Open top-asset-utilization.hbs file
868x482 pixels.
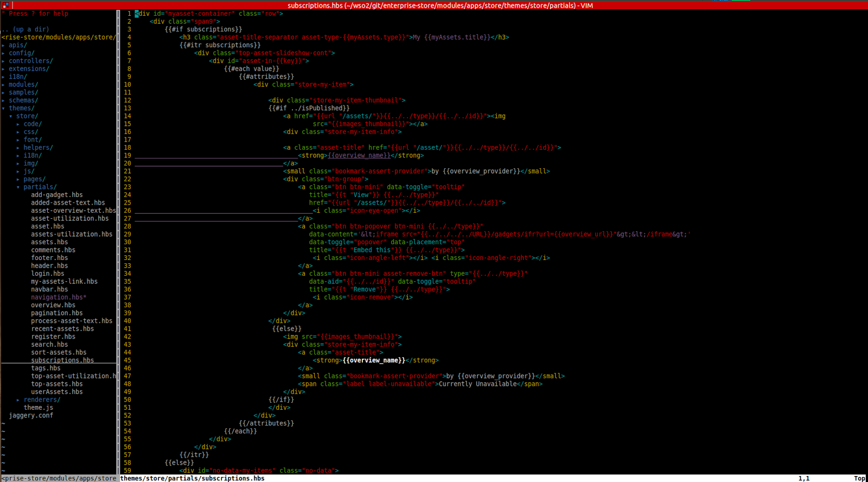point(73,376)
